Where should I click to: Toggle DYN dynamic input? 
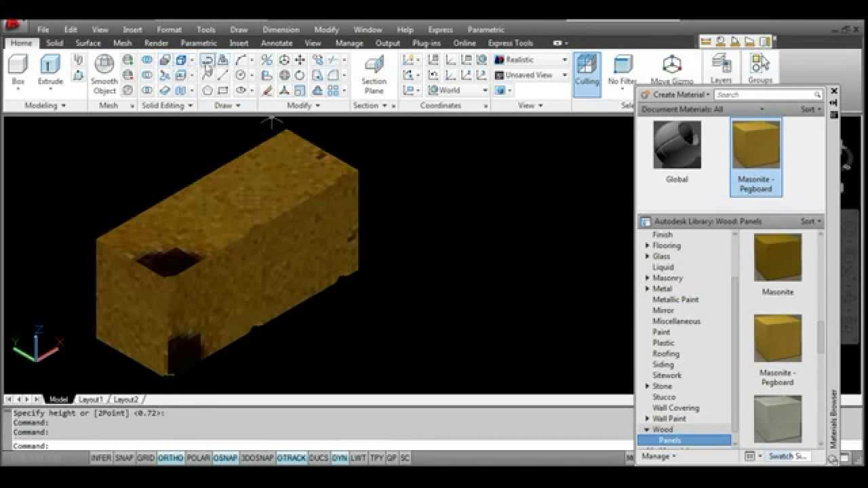point(340,458)
